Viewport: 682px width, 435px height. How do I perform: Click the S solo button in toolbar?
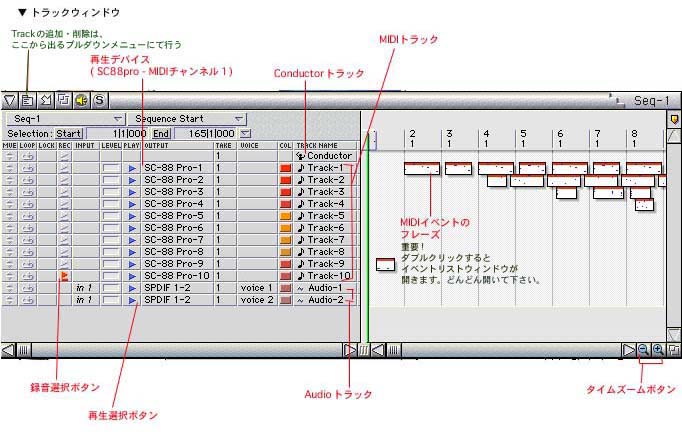point(99,100)
